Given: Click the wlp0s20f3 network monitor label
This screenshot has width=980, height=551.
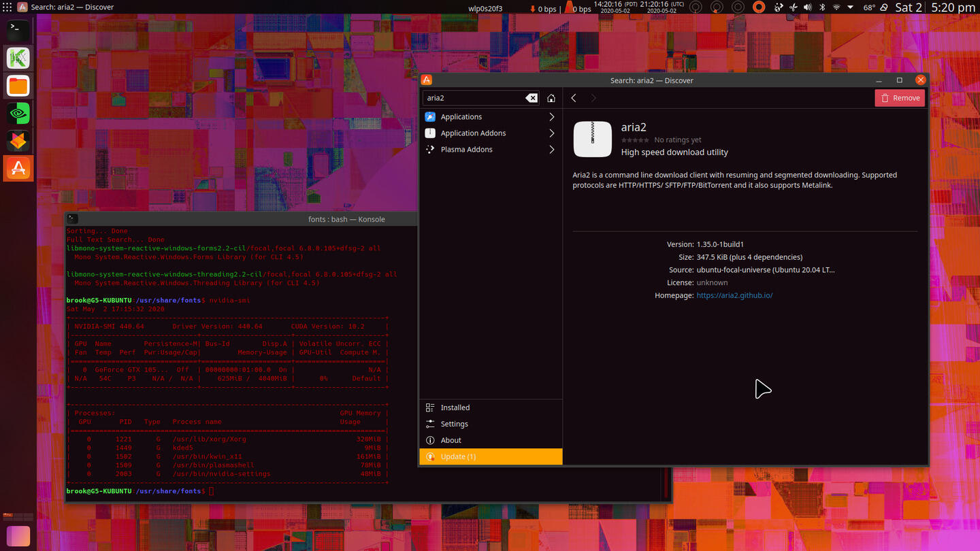Looking at the screenshot, I should click(x=485, y=8).
